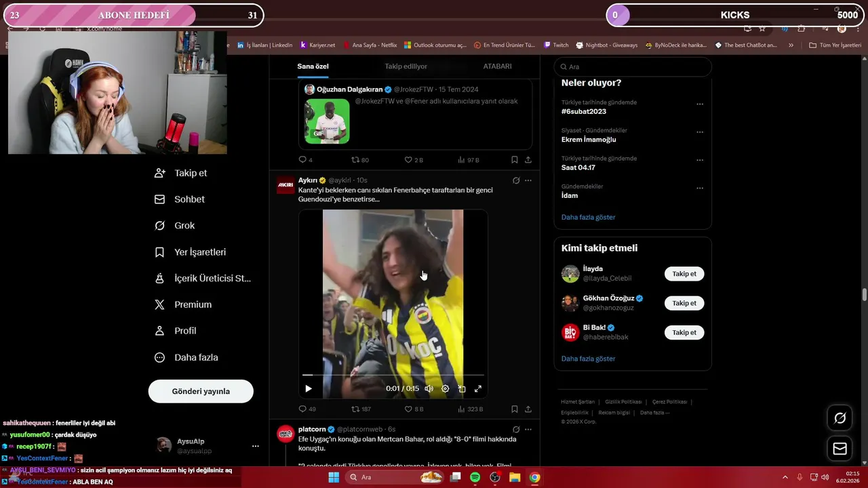Screen dimensions: 868x488
Task: Open video settings gear icon
Action: coord(446,388)
